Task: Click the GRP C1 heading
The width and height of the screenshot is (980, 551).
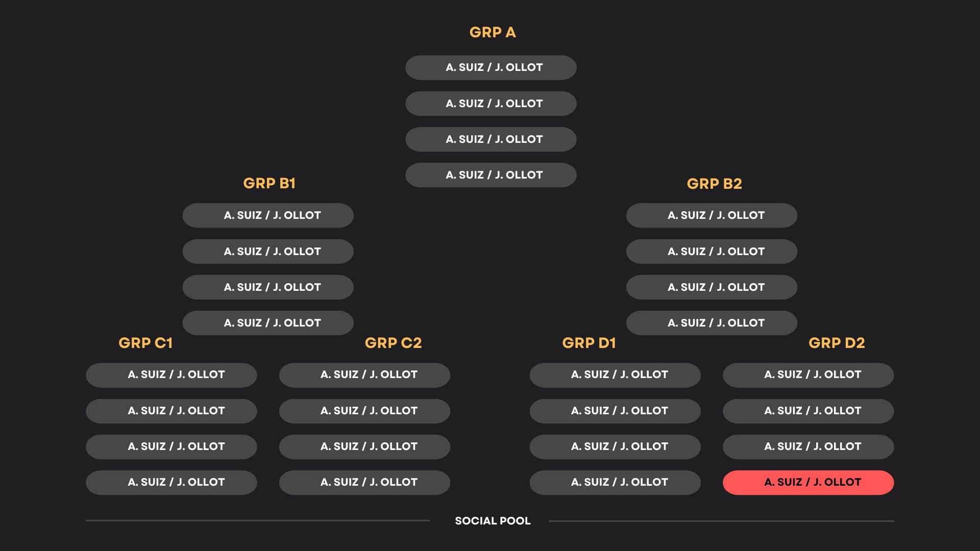Action: [x=145, y=343]
